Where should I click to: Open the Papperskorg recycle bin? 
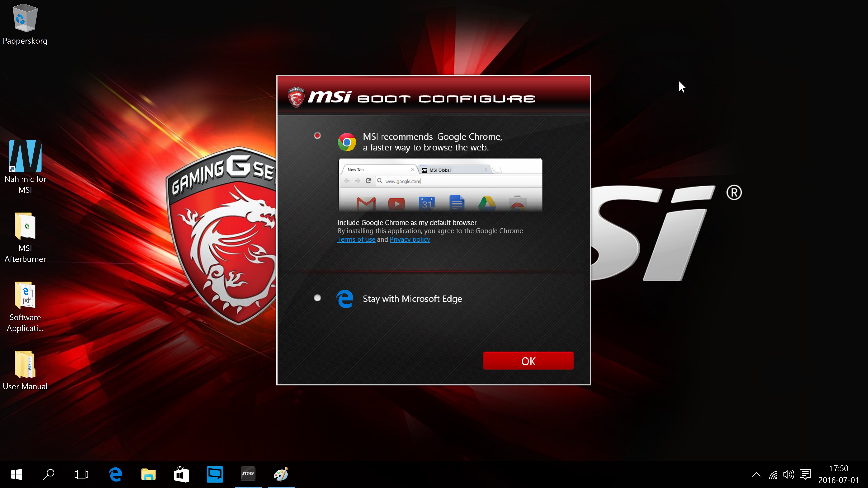click(25, 19)
